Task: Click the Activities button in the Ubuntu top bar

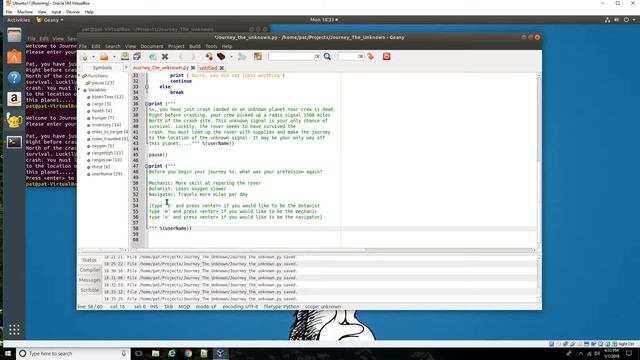Action: click(18, 20)
